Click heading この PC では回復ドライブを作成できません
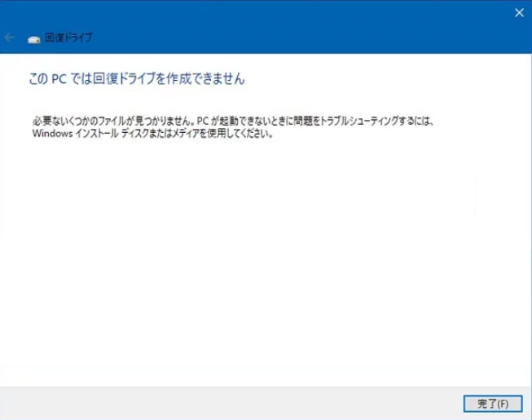 coord(137,79)
